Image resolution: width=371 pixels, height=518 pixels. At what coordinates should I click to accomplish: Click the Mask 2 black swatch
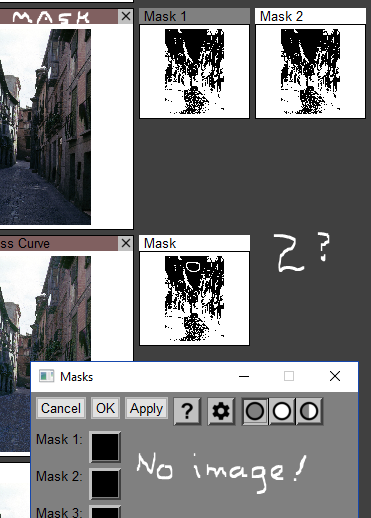click(x=105, y=484)
